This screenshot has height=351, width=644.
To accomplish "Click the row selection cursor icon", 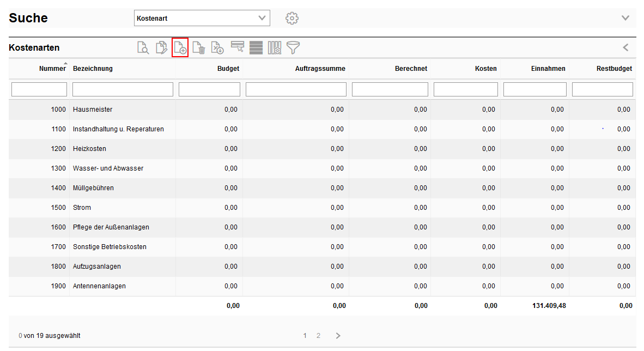I will point(237,47).
